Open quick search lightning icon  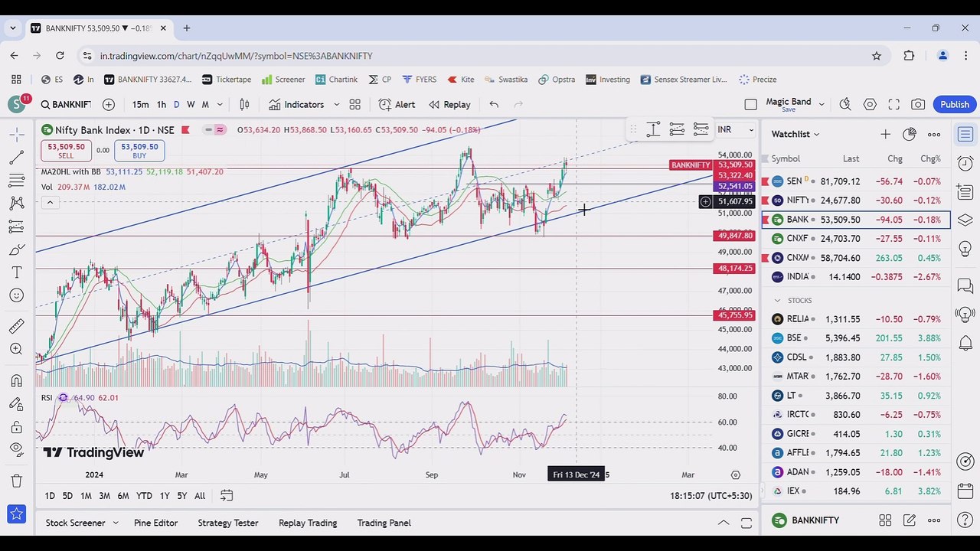coord(845,105)
